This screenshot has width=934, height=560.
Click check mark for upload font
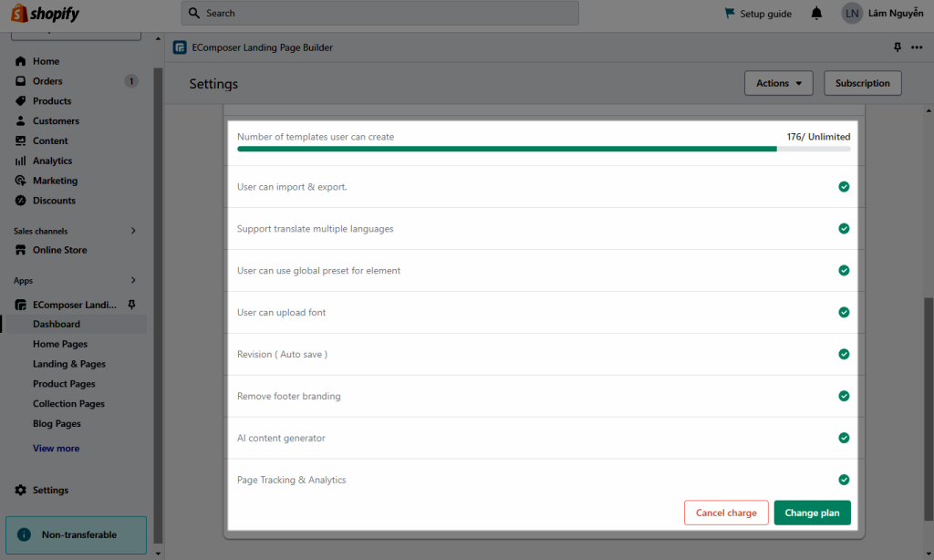844,312
